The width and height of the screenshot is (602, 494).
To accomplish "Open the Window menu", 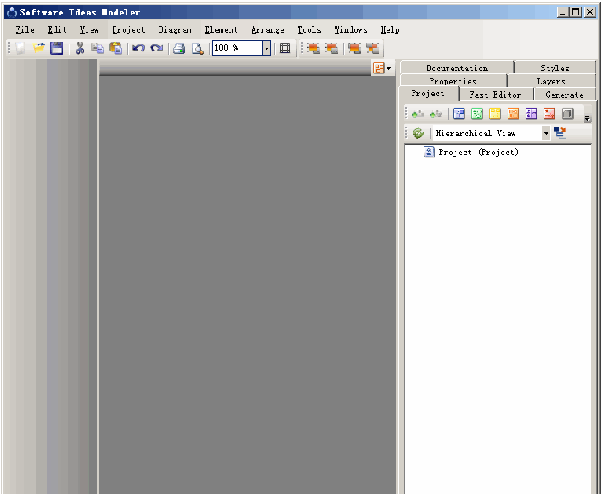I will pyautogui.click(x=351, y=30).
